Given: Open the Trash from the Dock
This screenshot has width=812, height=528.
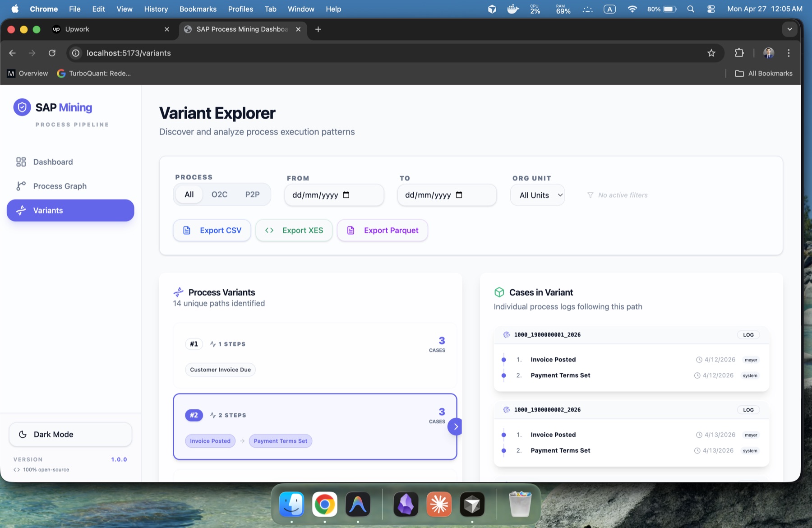Looking at the screenshot, I should tap(520, 504).
